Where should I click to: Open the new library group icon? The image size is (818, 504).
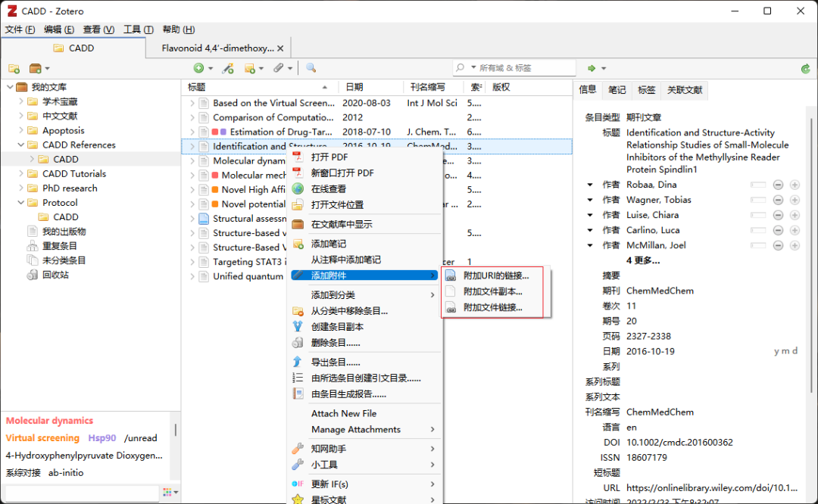(36, 68)
